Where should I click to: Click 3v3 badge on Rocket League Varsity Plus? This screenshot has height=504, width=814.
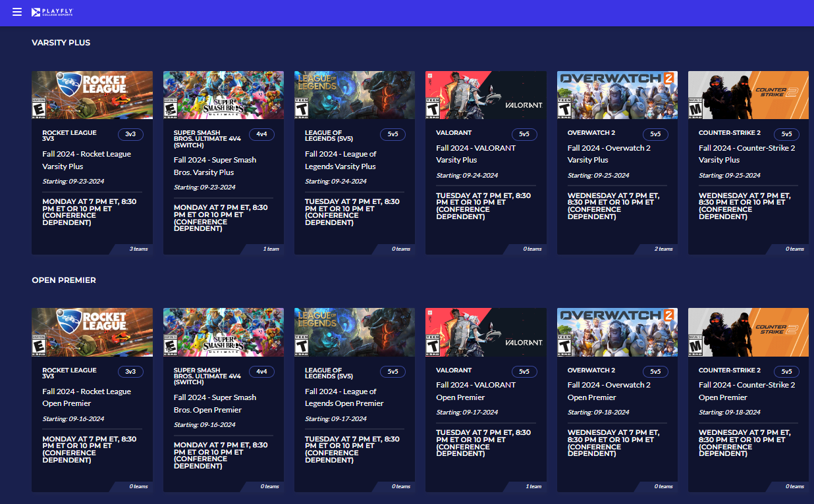pos(130,134)
